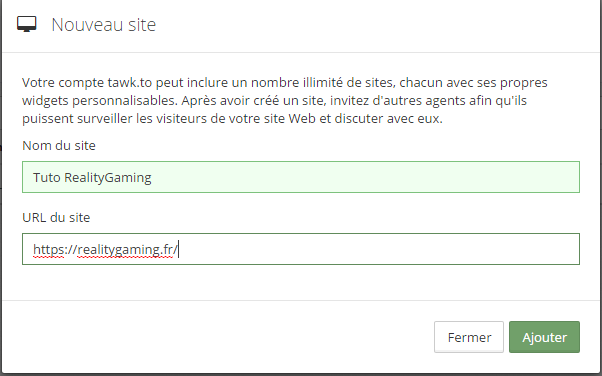Click the description paragraph about widgets personnalisables
The width and height of the screenshot is (602, 376).
284,101
